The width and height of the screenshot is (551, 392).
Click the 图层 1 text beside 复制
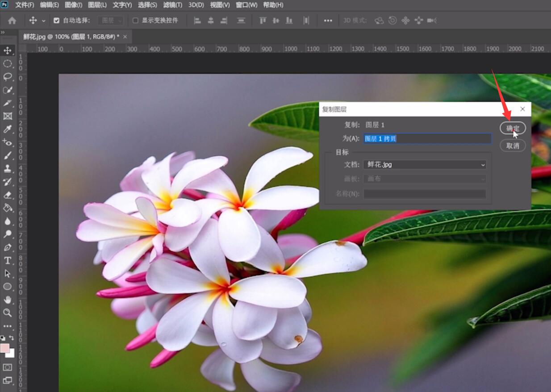(x=375, y=125)
